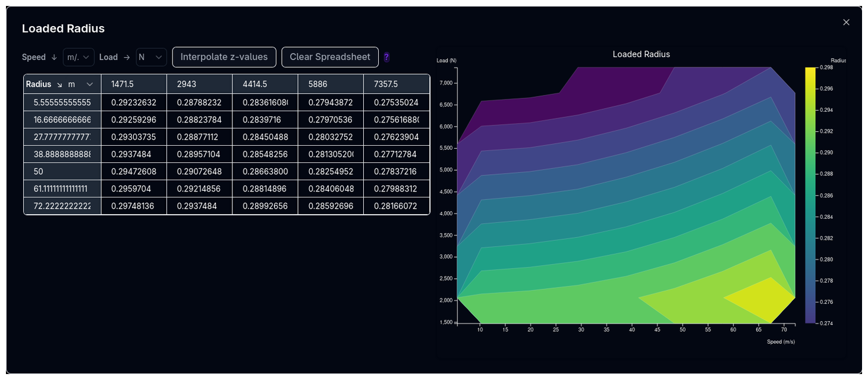Select the 61.111 speed row header
The height and width of the screenshot is (380, 868).
62,189
